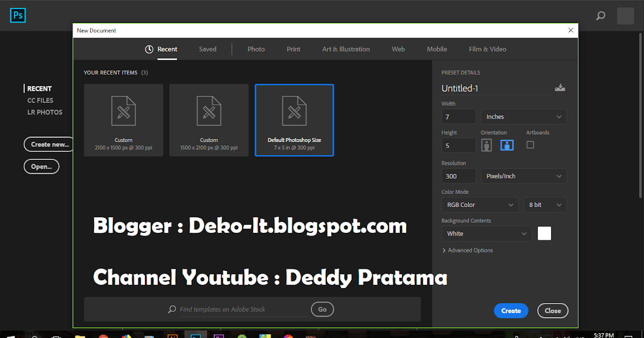This screenshot has width=644, height=338.
Task: Click the Width field showing 7
Action: 459,116
